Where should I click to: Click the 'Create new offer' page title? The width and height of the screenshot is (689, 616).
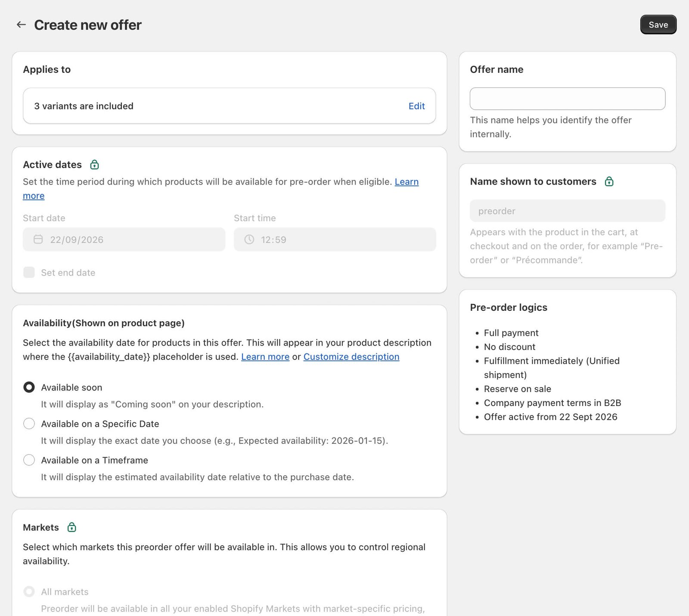88,25
